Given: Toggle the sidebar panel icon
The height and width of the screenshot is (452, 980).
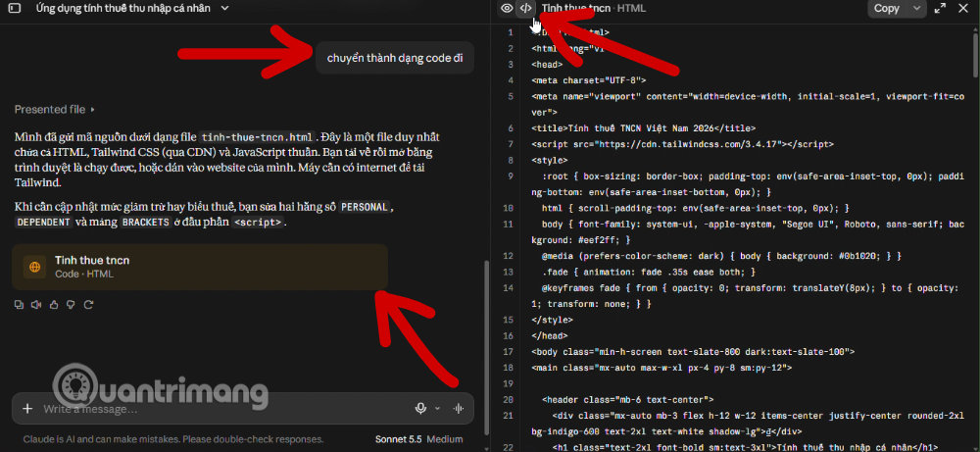Looking at the screenshot, I should [15, 8].
